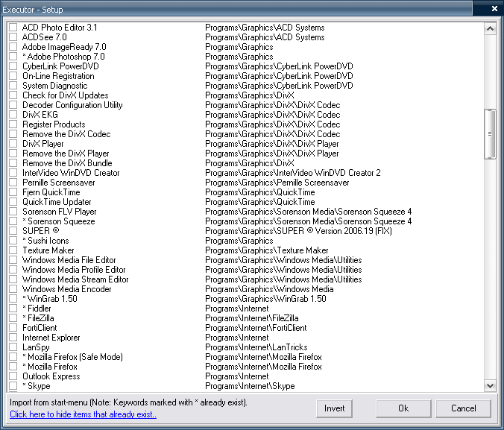Close the Executor Setup window
Viewport: 504px width, 430px height.
click(494, 9)
